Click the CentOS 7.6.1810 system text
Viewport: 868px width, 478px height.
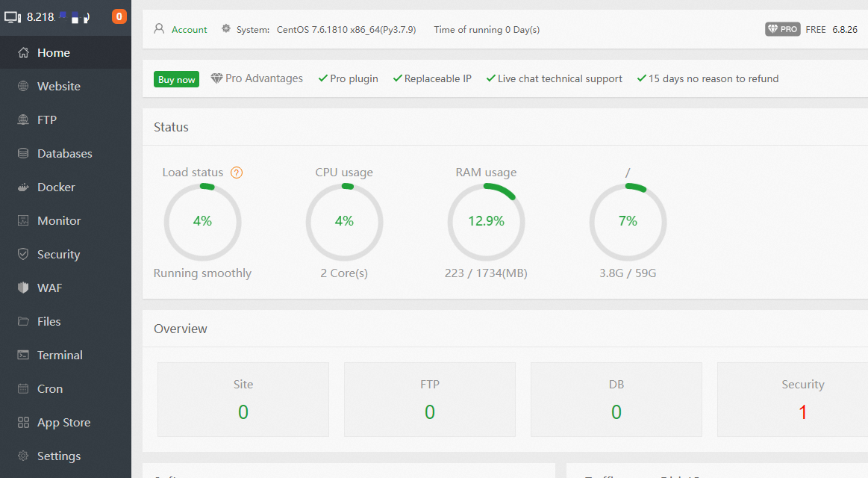tap(346, 30)
